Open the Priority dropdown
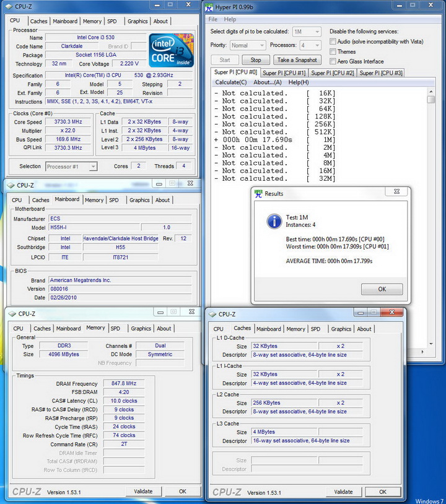This screenshot has height=504, width=446. pos(248,45)
